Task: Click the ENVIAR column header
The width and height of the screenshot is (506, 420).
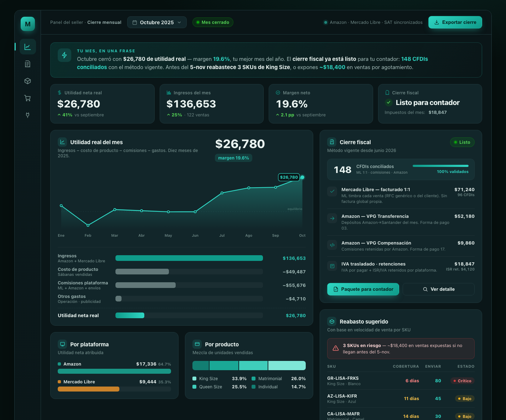Action: [433, 366]
